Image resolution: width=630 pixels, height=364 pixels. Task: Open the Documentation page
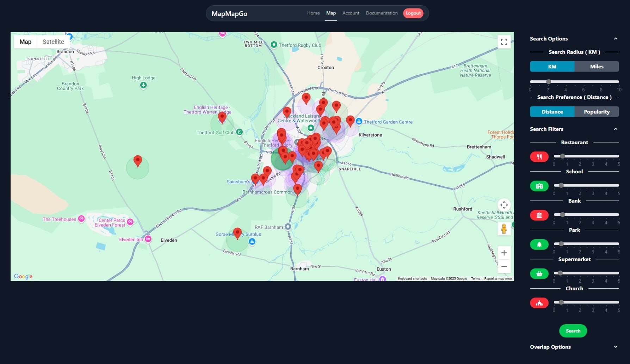[382, 13]
